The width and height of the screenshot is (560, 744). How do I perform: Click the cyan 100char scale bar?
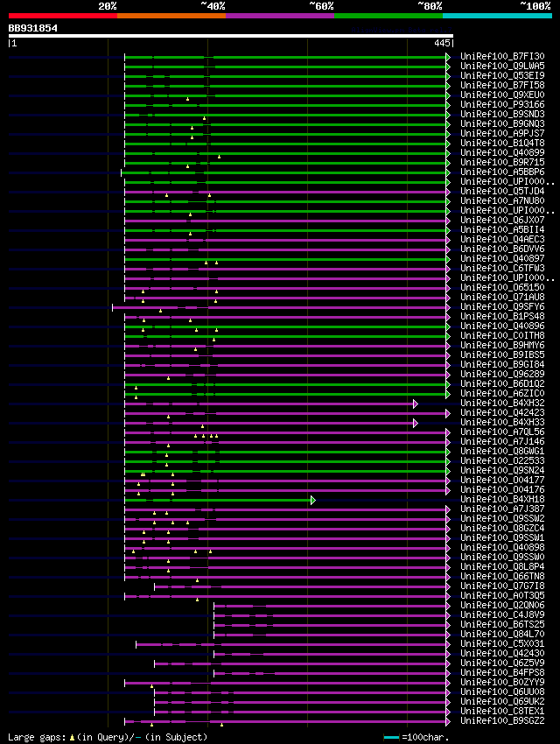(391, 737)
